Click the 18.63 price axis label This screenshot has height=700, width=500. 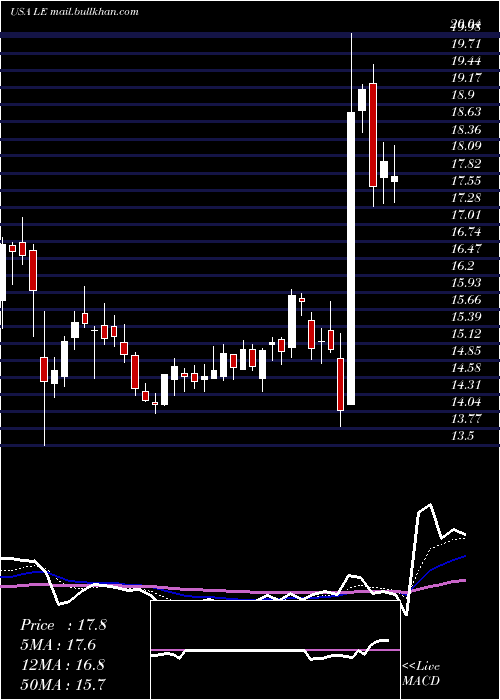[x=467, y=112]
